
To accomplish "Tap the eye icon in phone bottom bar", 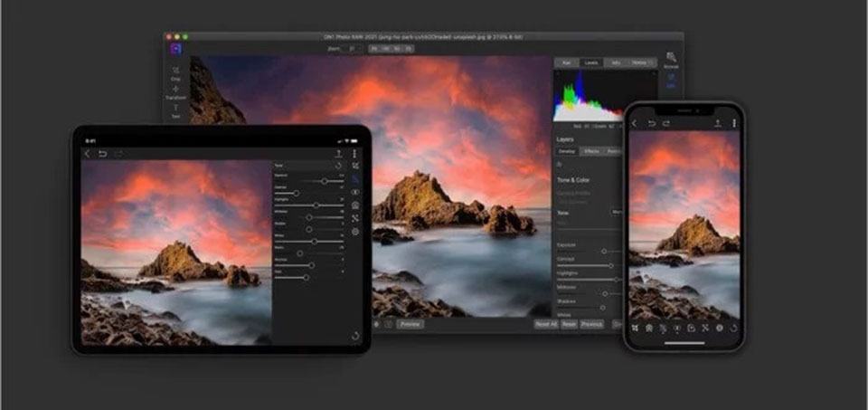I will [677, 328].
